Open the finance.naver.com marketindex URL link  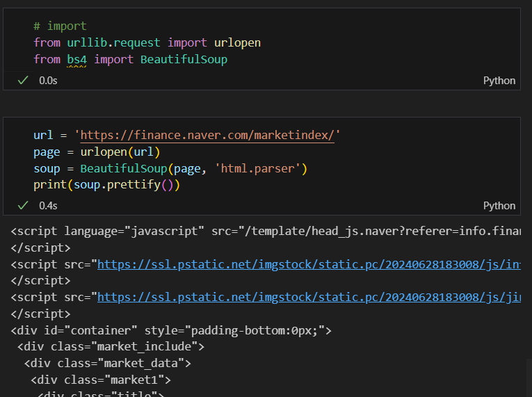[207, 135]
